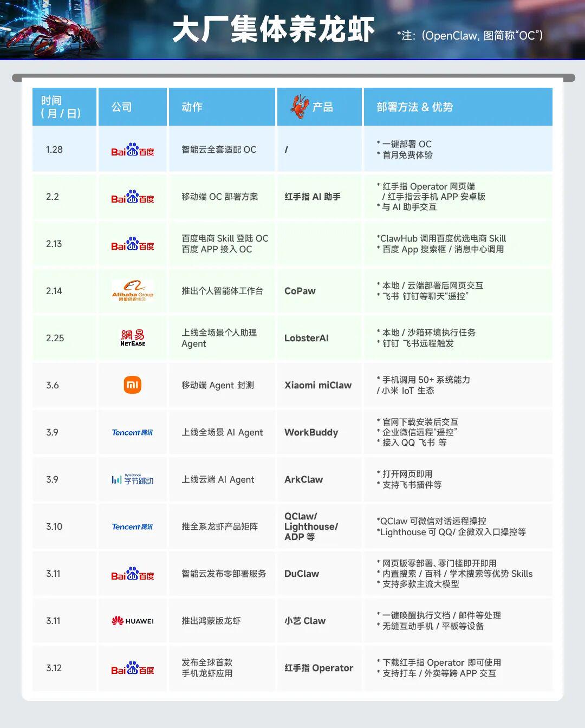Click the date 3.12
The height and width of the screenshot is (728, 585).
(54, 668)
